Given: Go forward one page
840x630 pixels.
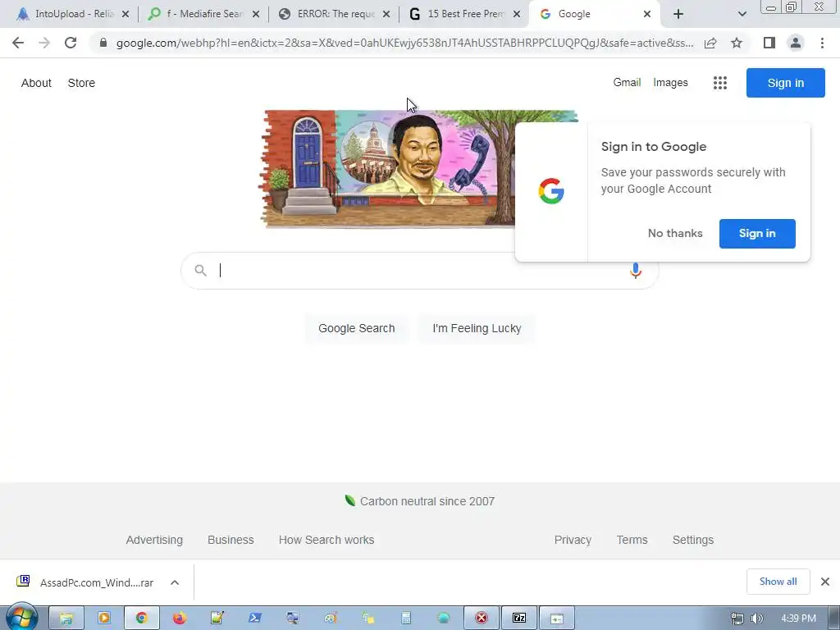Looking at the screenshot, I should point(44,43).
